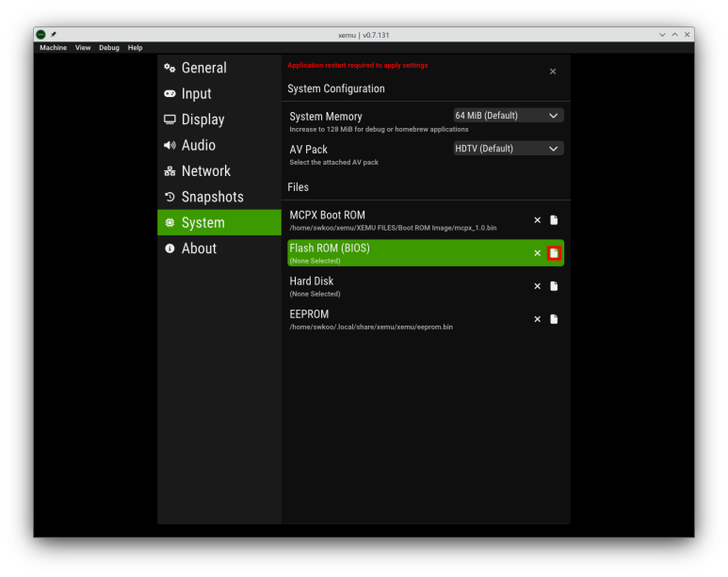Select the System tab
Viewport: 728px width, 577px height.
219,222
